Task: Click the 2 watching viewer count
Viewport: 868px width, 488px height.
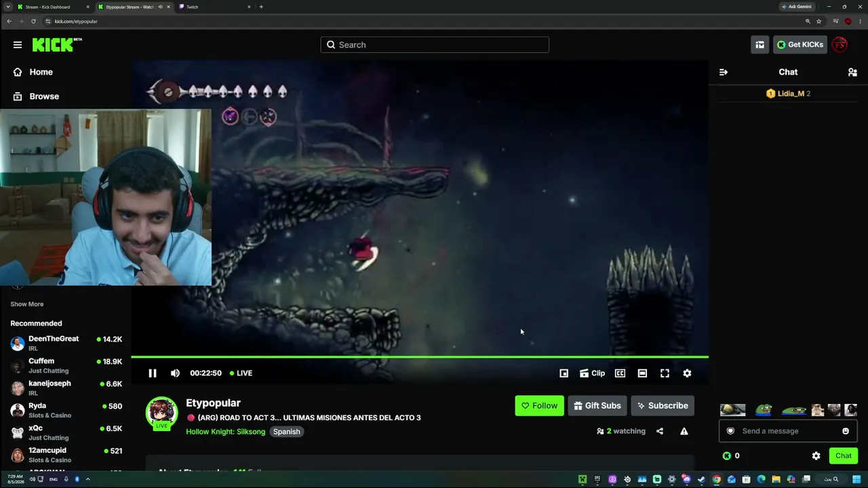Action: tap(621, 431)
